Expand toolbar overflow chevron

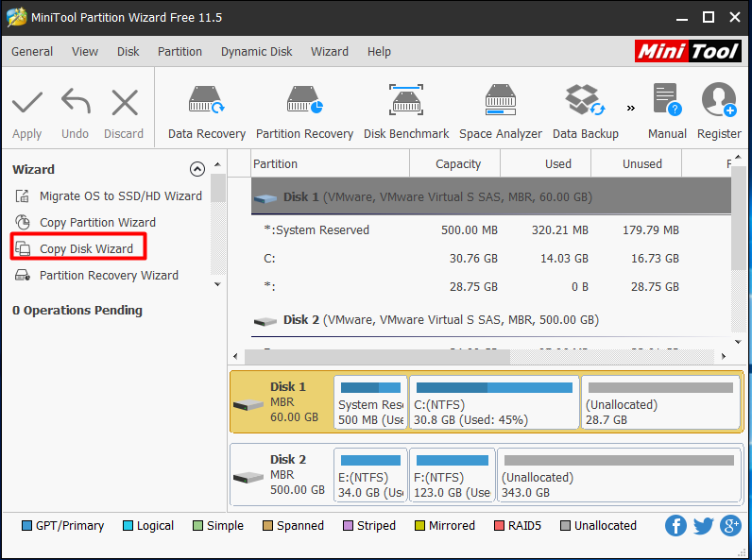[631, 107]
